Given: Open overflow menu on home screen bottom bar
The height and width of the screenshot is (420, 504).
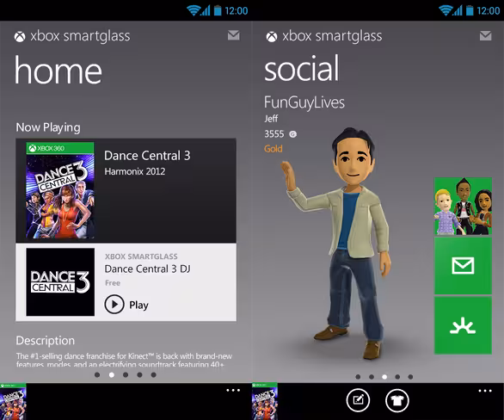Looking at the screenshot, I should 233,391.
